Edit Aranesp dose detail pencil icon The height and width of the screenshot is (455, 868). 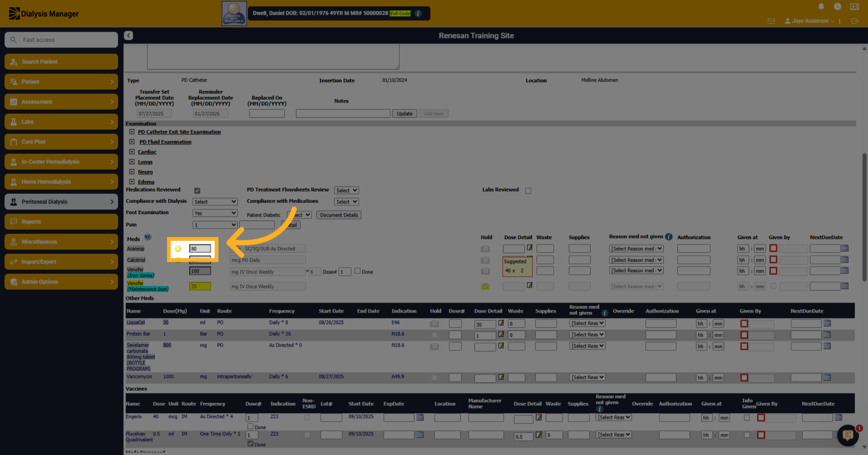point(529,248)
